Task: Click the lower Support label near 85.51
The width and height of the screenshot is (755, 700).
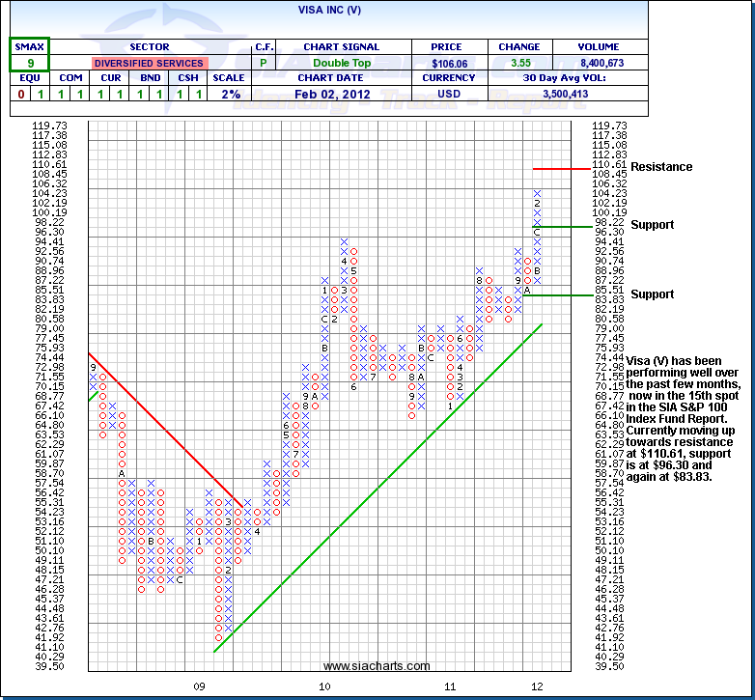Action: point(652,294)
